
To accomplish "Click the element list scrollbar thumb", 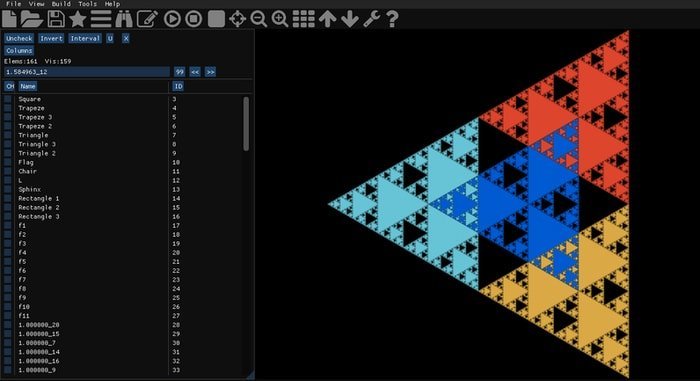I will pyautogui.click(x=246, y=124).
